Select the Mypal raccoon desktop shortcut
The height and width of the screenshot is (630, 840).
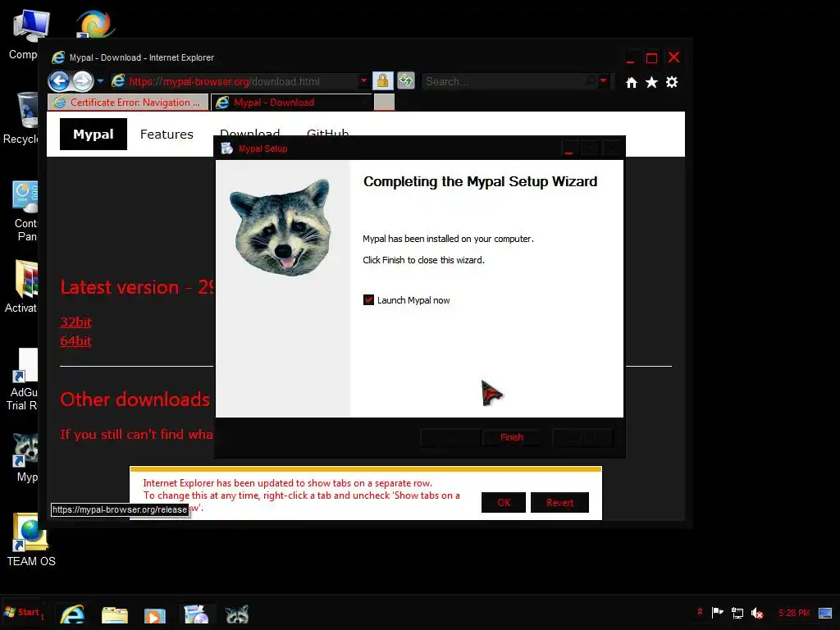click(25, 457)
